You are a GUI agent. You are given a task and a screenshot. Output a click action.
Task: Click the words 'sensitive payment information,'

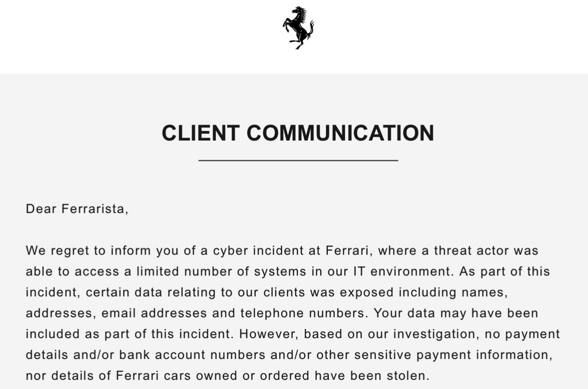click(x=453, y=355)
